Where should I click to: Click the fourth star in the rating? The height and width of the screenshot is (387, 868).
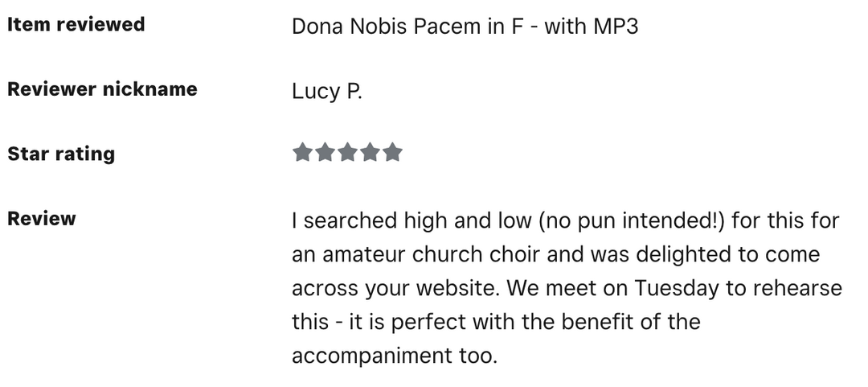pyautogui.click(x=370, y=152)
